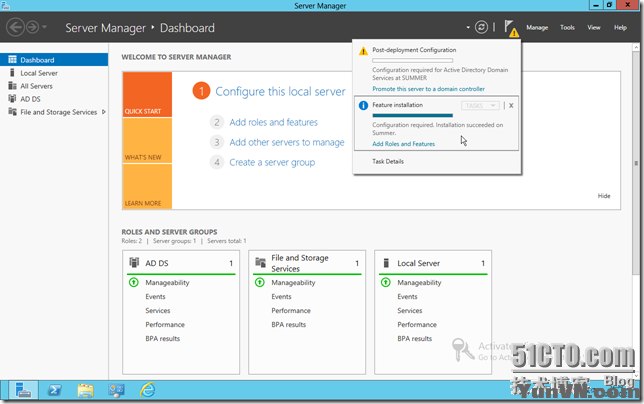Click Create a server group link

[x=272, y=162]
